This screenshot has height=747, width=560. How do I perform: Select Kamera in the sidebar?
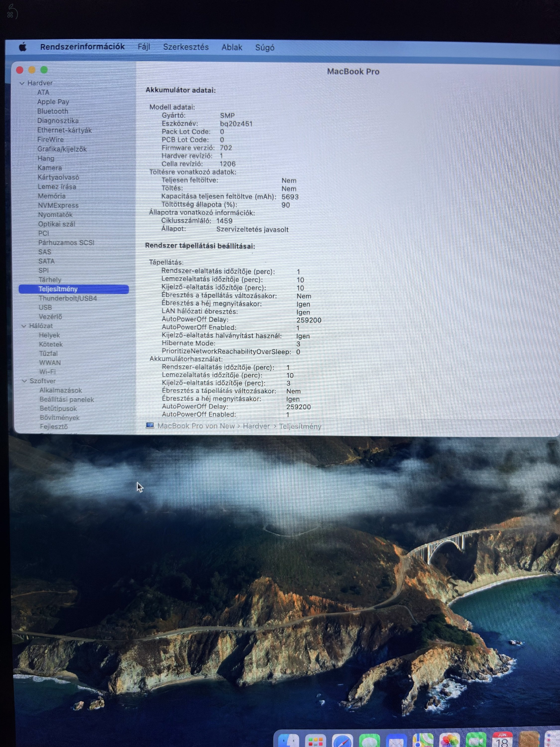click(x=50, y=168)
